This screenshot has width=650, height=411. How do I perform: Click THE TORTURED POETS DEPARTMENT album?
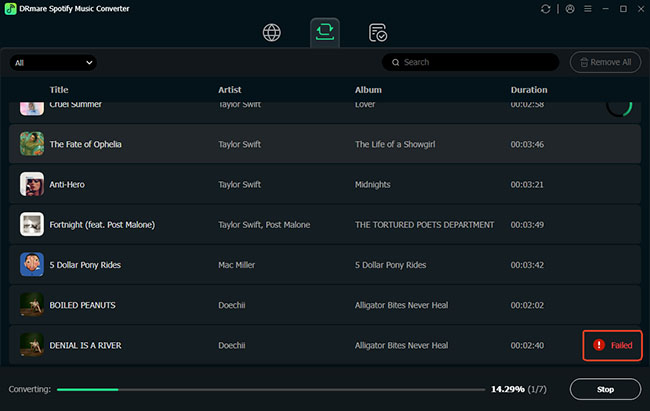tap(424, 225)
